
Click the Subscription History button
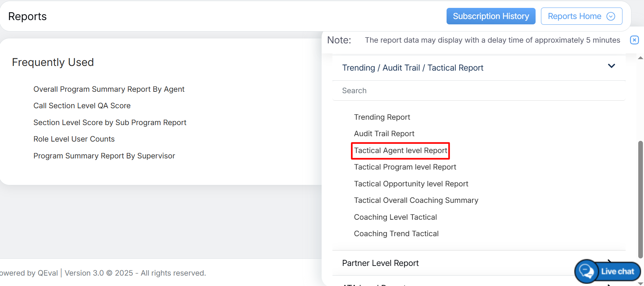tap(491, 16)
